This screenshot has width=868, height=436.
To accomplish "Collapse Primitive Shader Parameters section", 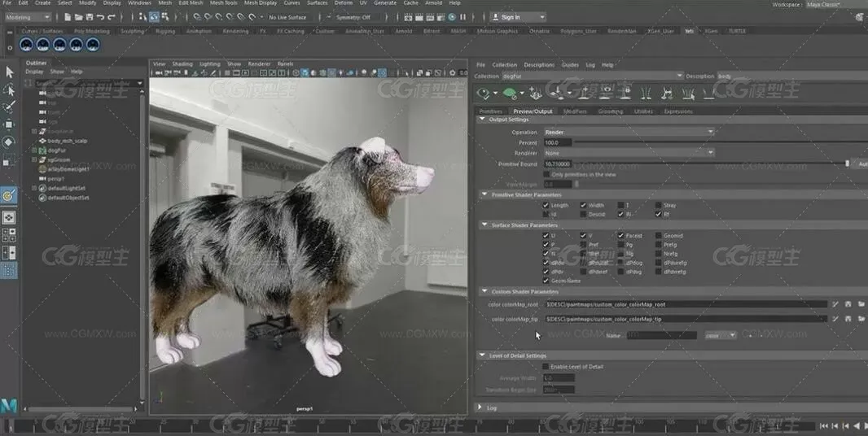I will click(484, 194).
